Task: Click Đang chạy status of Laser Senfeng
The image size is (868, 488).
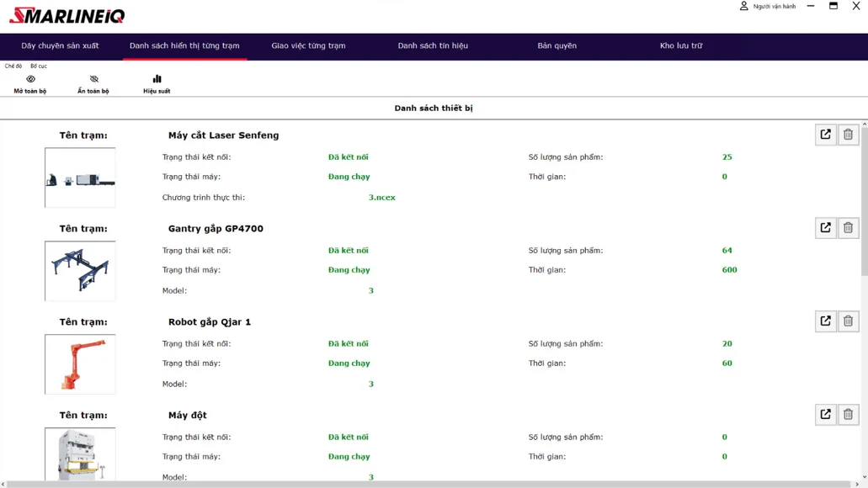Action: [349, 177]
